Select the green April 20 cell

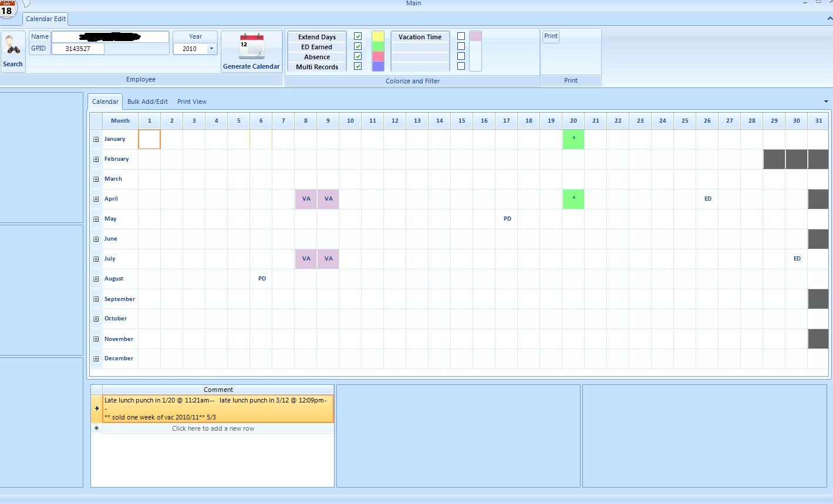click(574, 199)
